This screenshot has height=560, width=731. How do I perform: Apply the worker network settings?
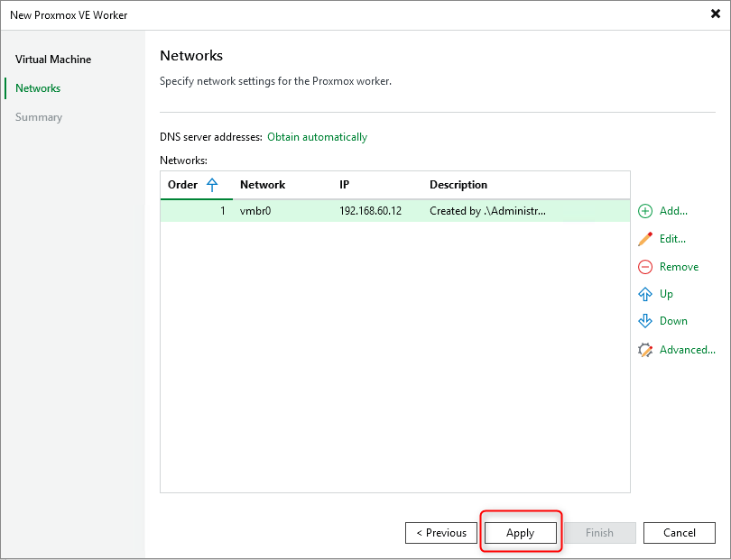pos(520,532)
